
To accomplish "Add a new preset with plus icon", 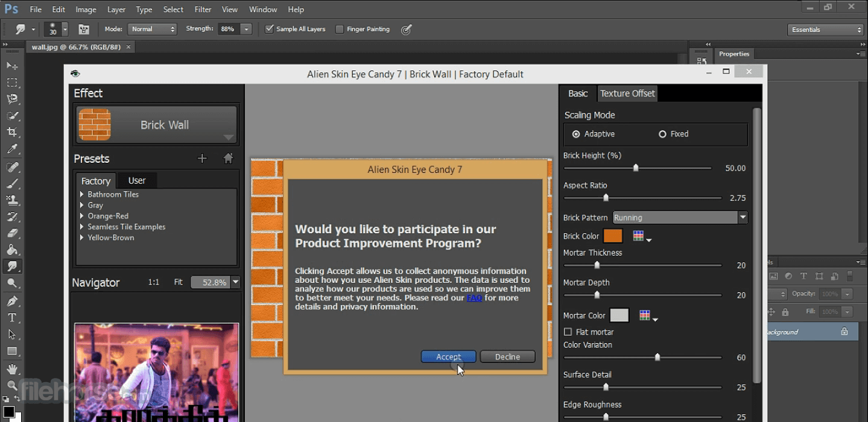I will point(202,159).
